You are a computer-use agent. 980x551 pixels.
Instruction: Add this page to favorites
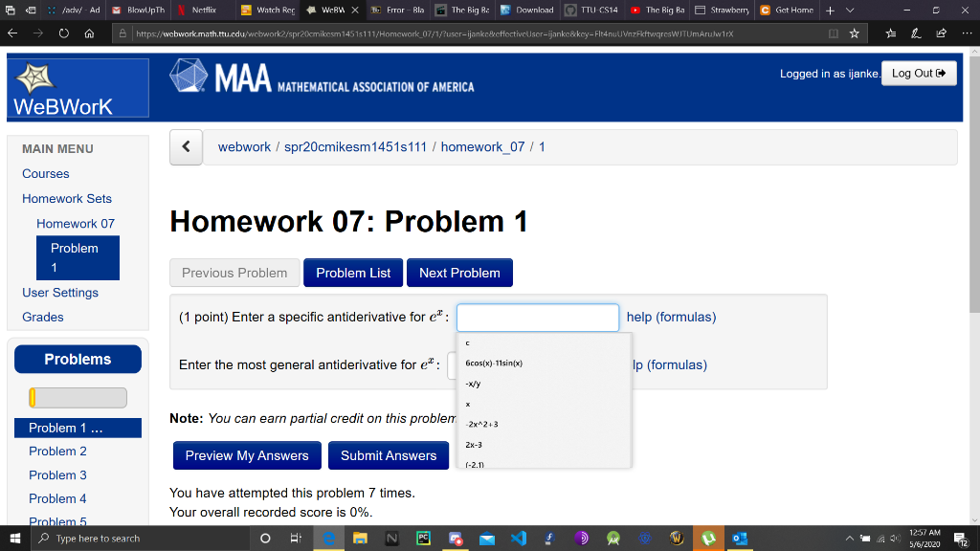coord(855,33)
